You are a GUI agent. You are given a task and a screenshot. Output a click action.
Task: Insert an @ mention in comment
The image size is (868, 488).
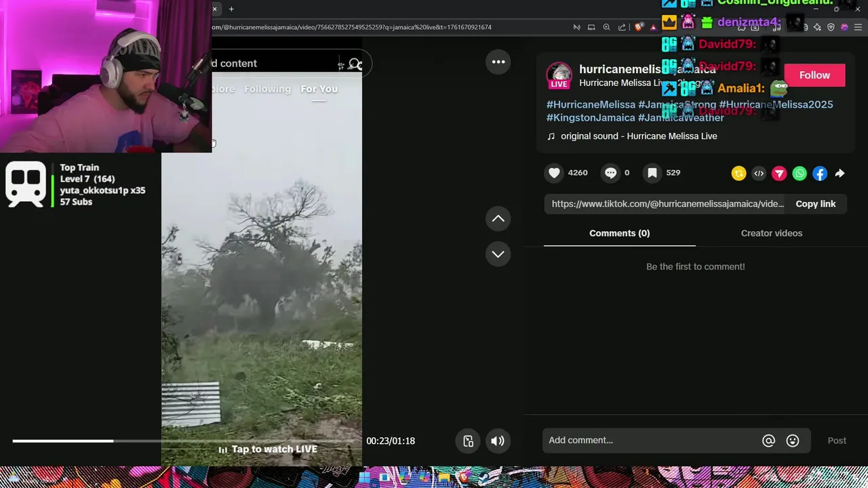click(768, 441)
